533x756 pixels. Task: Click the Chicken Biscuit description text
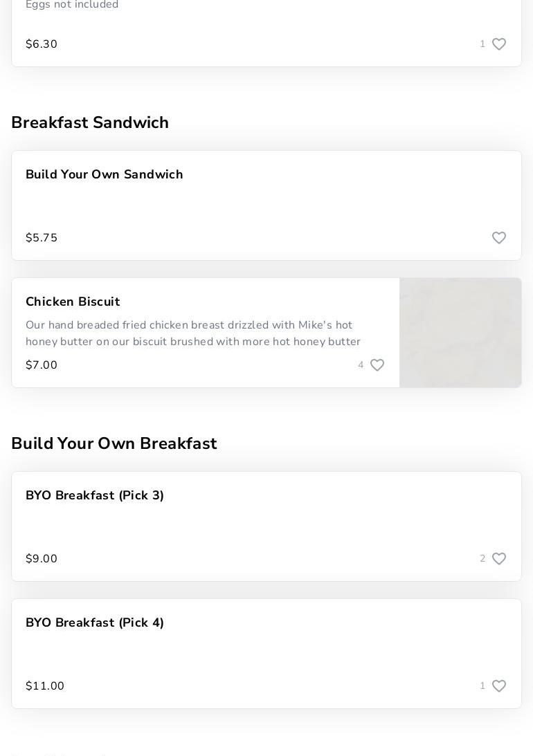coord(193,333)
